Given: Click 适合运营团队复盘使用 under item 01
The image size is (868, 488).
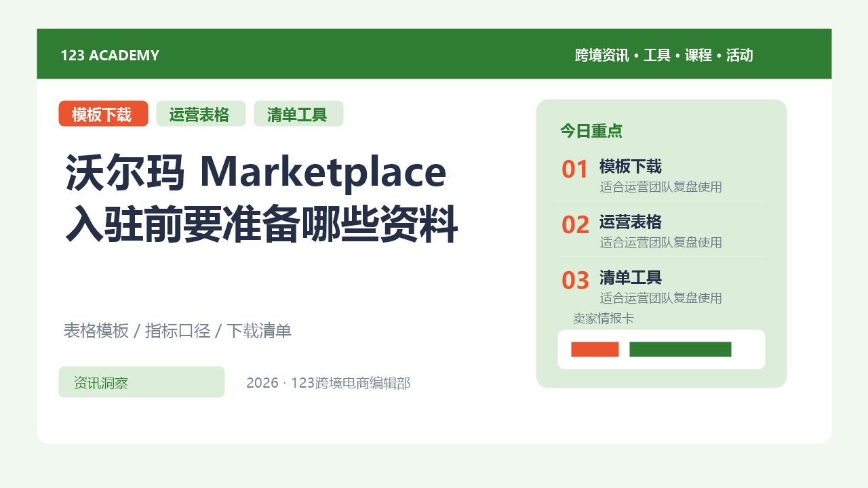Looking at the screenshot, I should click(x=661, y=187).
